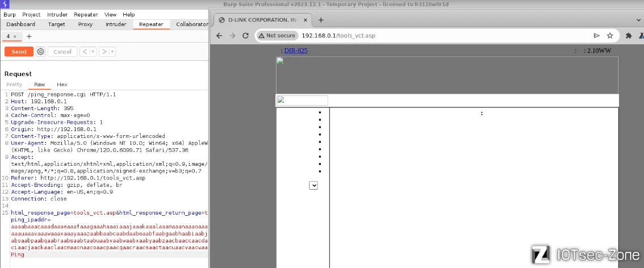Click the disabled Cancel button

(62, 52)
